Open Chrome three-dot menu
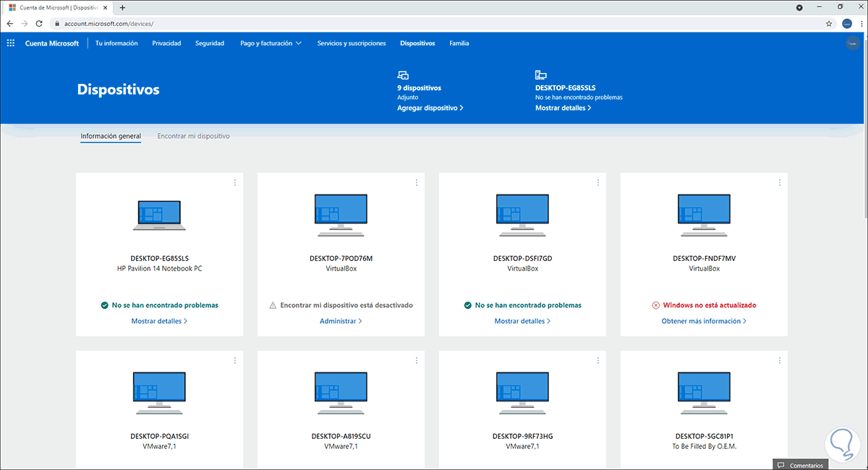 click(x=861, y=23)
